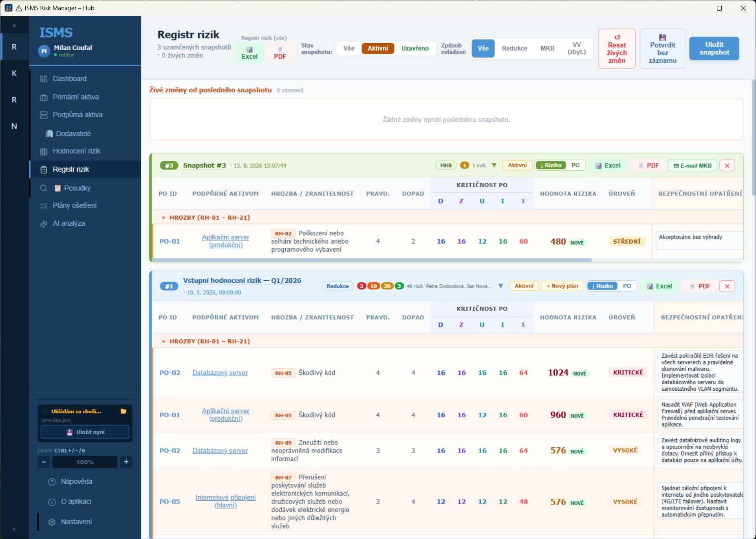Click Uložit nyní save button
Screen dimensions: 756x539
(85, 432)
